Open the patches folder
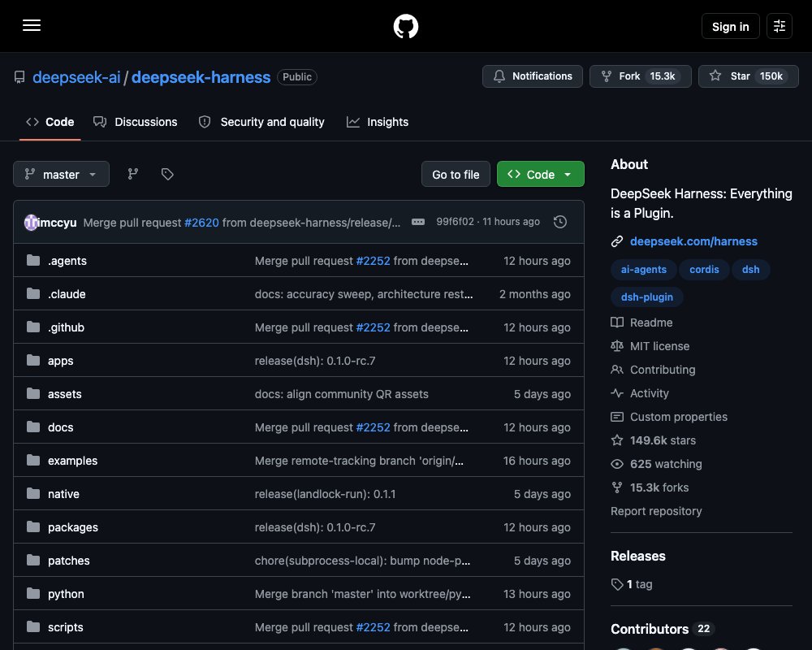The height and width of the screenshot is (650, 812). 69,561
